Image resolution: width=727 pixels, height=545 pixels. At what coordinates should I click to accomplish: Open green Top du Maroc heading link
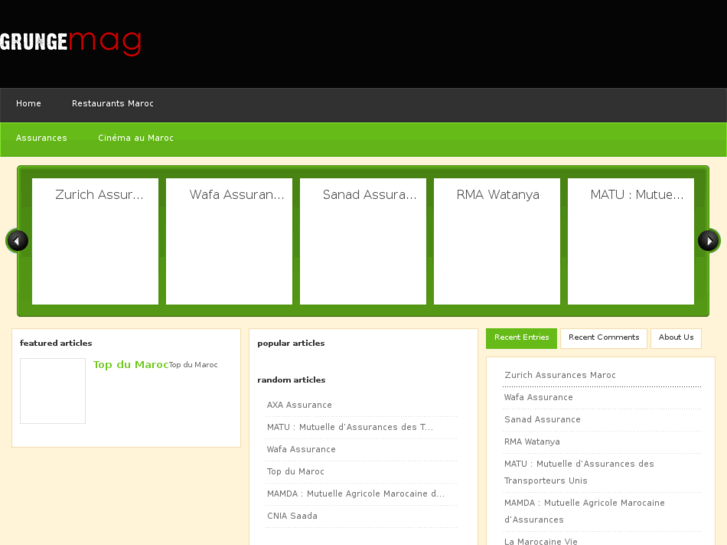tap(131, 365)
